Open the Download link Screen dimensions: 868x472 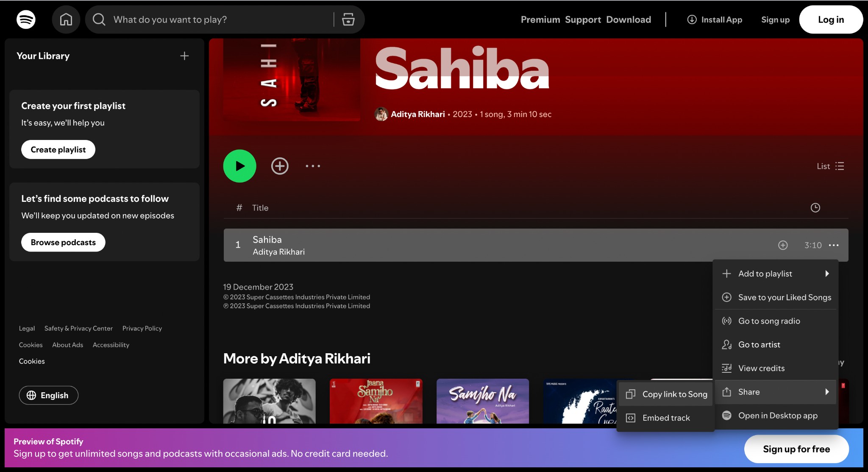click(629, 20)
